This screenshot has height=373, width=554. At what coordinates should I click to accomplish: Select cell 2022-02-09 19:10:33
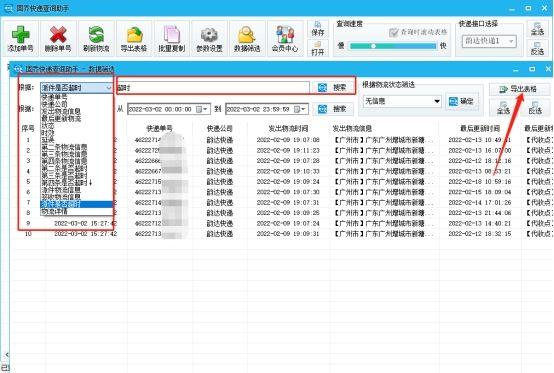pos(288,171)
